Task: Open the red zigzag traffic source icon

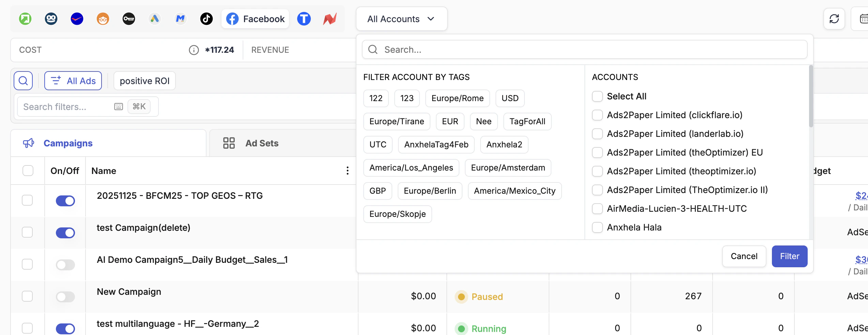Action: coord(330,19)
